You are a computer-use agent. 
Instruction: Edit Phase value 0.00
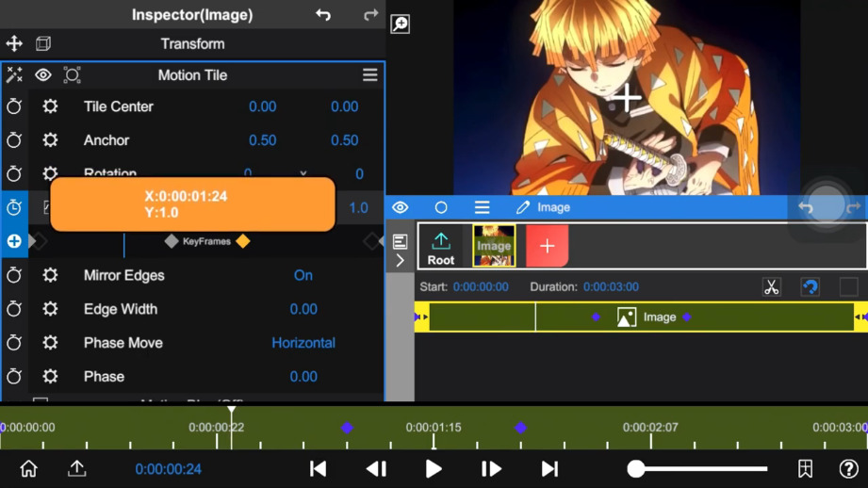pos(303,376)
